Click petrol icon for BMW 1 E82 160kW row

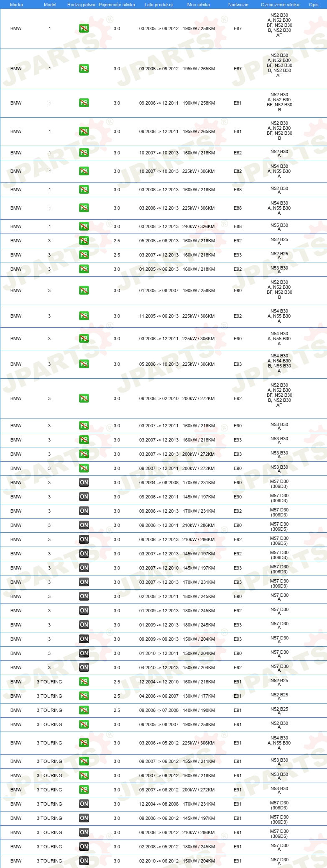84,153
